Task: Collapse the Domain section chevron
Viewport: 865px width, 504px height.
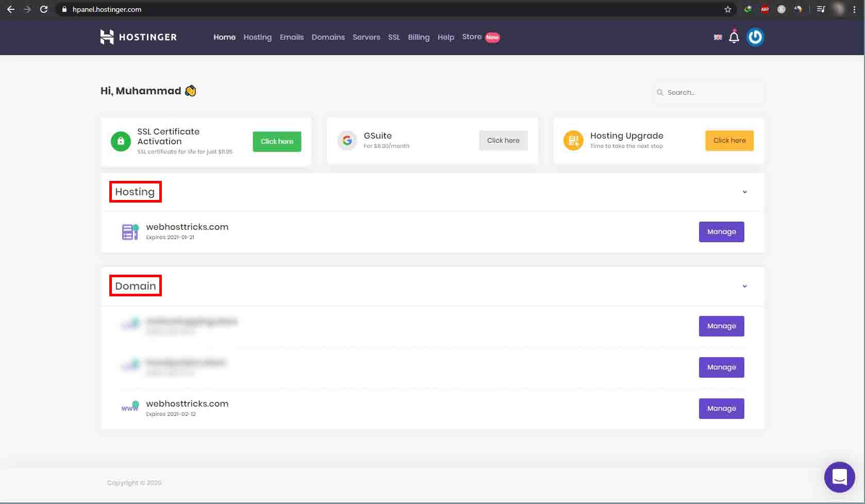Action: point(744,286)
